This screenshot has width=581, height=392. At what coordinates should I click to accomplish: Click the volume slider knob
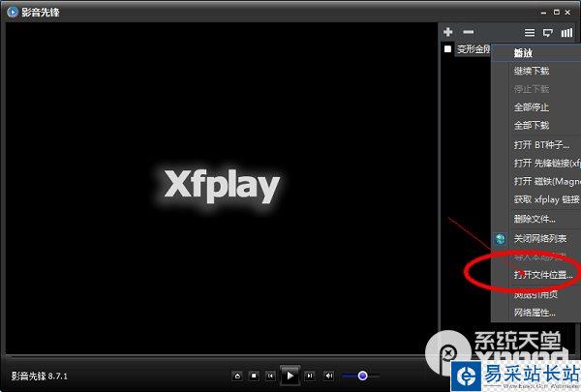coord(363,376)
